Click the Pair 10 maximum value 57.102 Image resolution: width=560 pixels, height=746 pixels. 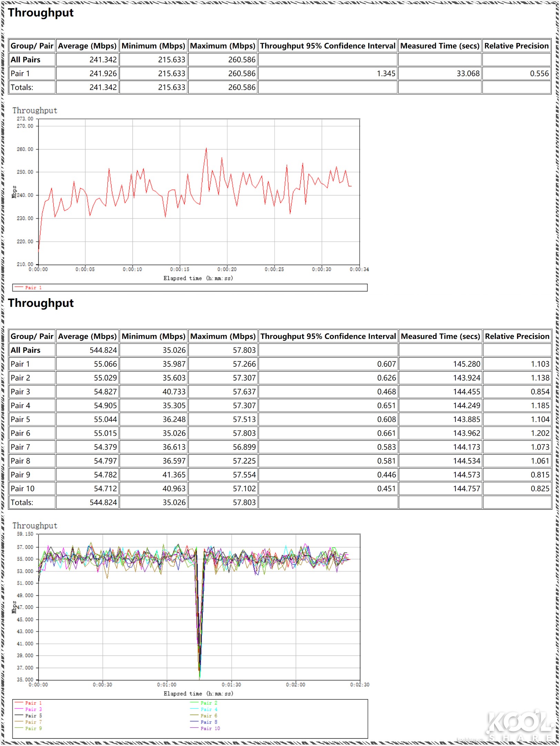pyautogui.click(x=244, y=488)
